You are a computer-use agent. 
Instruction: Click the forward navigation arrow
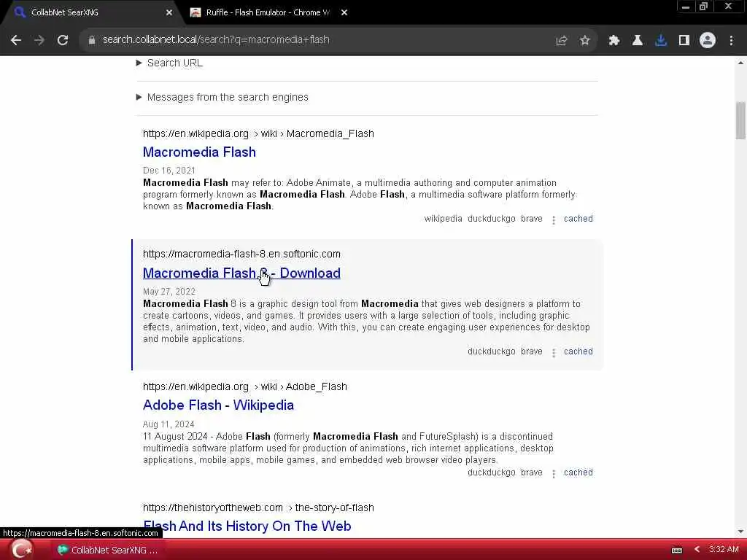[x=39, y=40]
